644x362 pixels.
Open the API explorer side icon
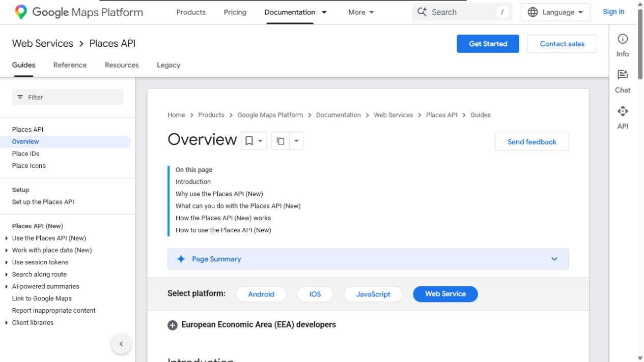(x=623, y=111)
